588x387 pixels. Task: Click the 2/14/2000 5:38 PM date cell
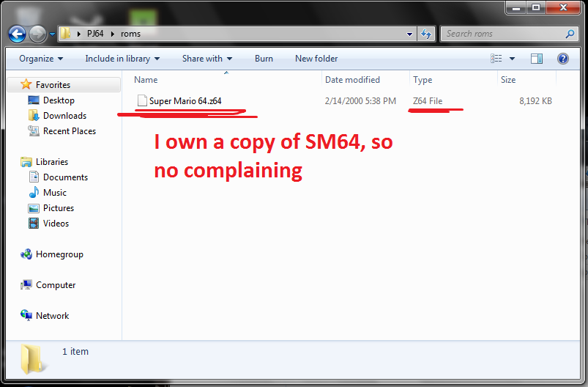coord(360,101)
